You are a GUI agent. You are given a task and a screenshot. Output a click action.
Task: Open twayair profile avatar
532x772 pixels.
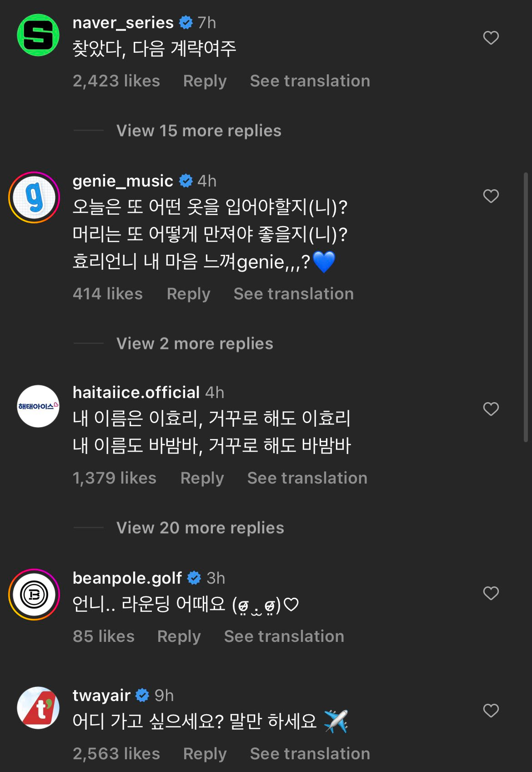coord(38,707)
